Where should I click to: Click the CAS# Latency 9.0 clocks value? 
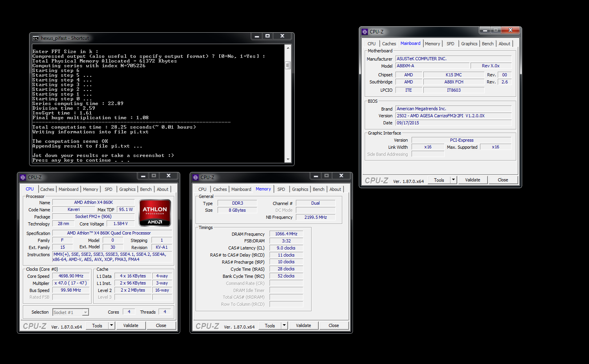(x=286, y=248)
